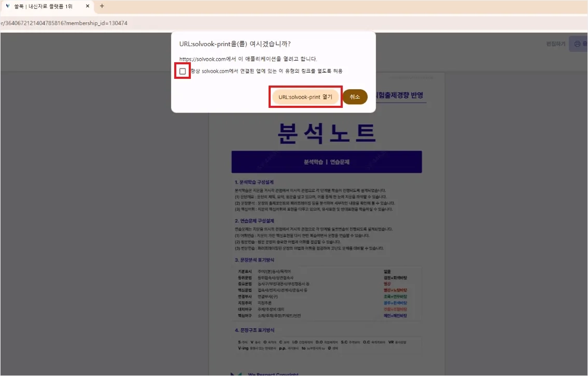Viewport: 588px width, 376px height.
Task: Close the 쏠북 browser tab
Action: tap(88, 6)
